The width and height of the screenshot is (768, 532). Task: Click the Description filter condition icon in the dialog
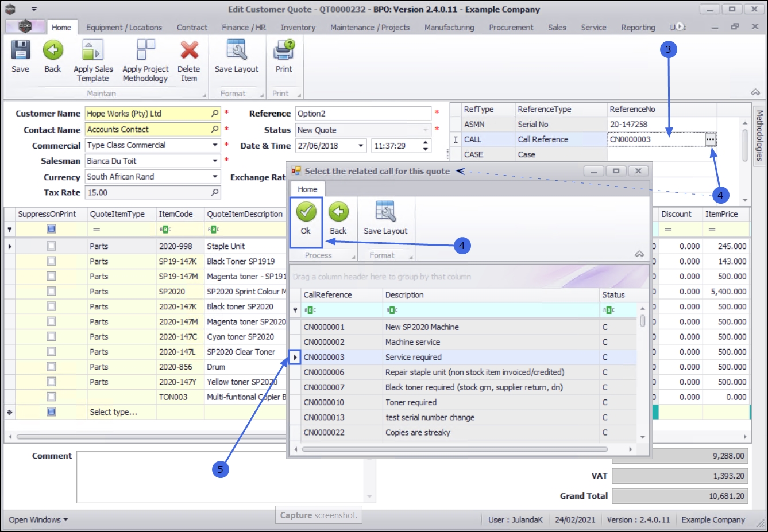pyautogui.click(x=392, y=310)
